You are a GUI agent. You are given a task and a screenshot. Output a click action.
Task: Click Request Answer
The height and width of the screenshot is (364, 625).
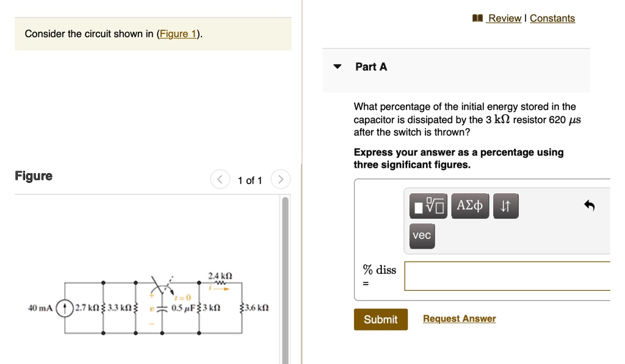pyautogui.click(x=459, y=318)
